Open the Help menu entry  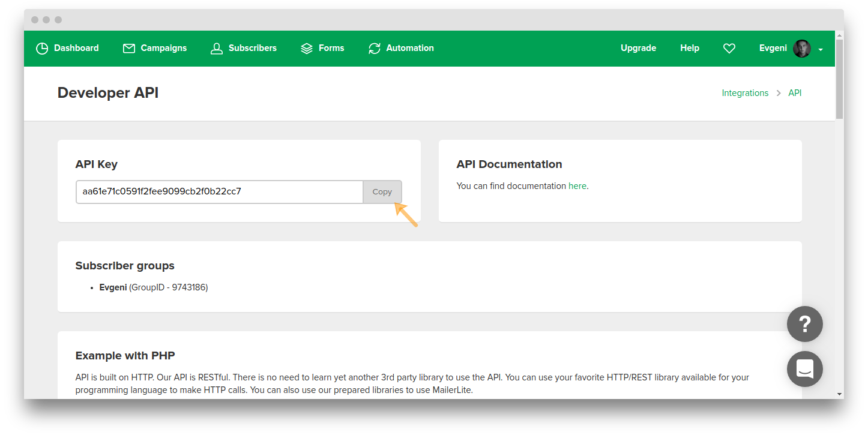click(x=689, y=48)
